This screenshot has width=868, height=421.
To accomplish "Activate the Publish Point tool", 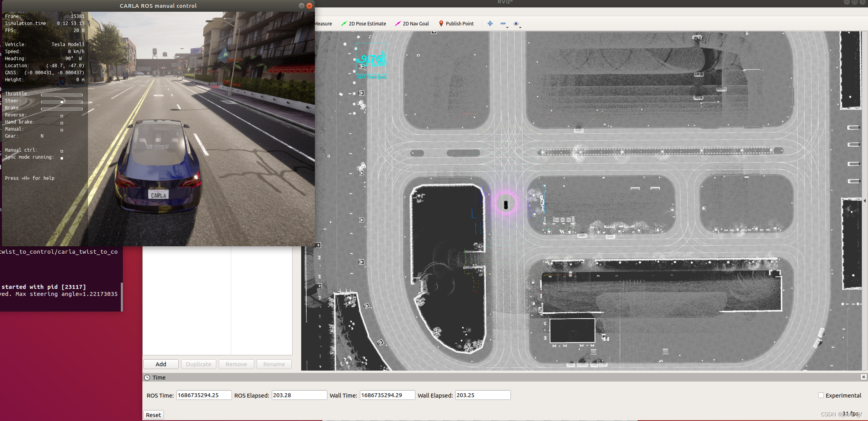I will (x=456, y=23).
